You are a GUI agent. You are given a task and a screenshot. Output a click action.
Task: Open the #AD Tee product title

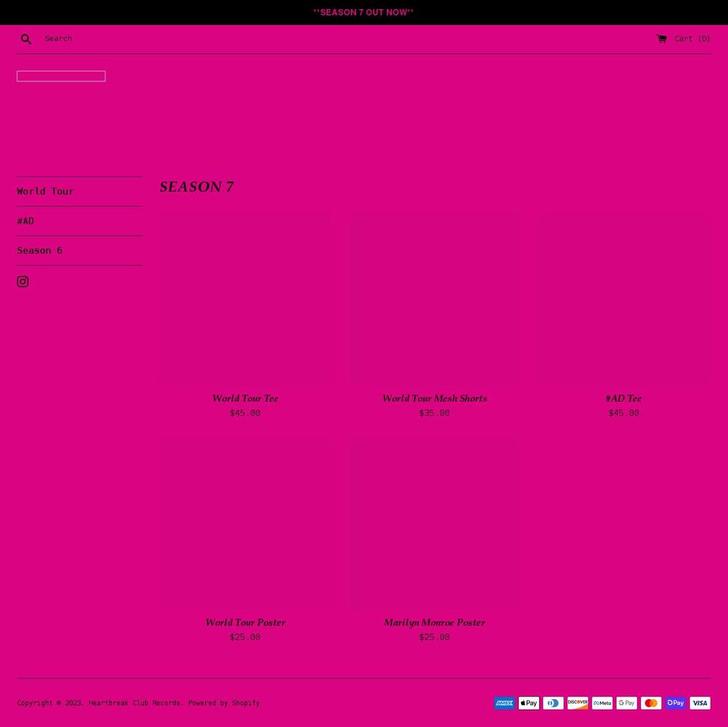click(623, 398)
